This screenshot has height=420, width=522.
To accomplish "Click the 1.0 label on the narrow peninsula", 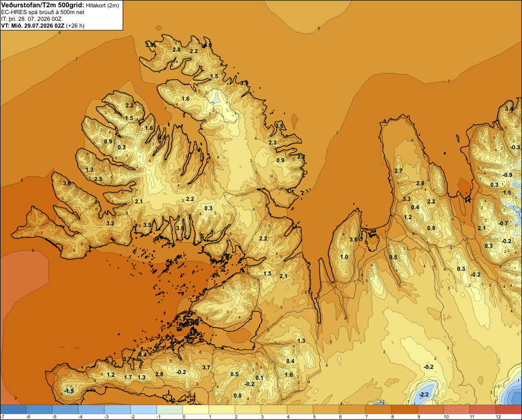I will tap(344, 257).
